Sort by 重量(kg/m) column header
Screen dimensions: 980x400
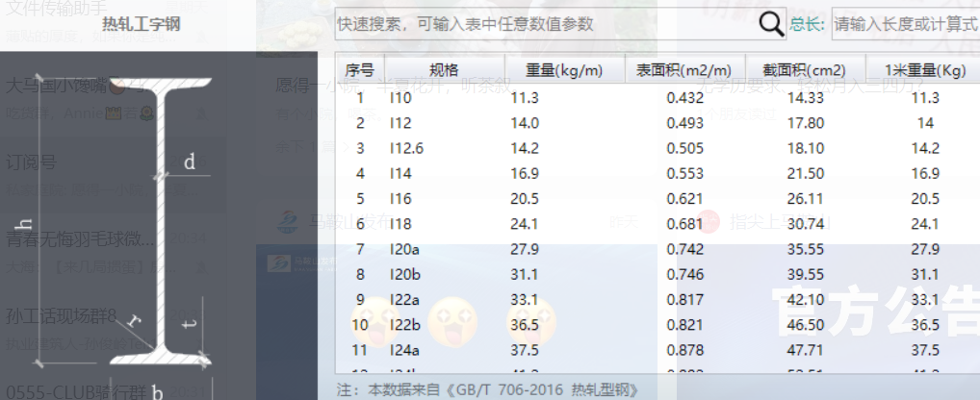pos(564,70)
